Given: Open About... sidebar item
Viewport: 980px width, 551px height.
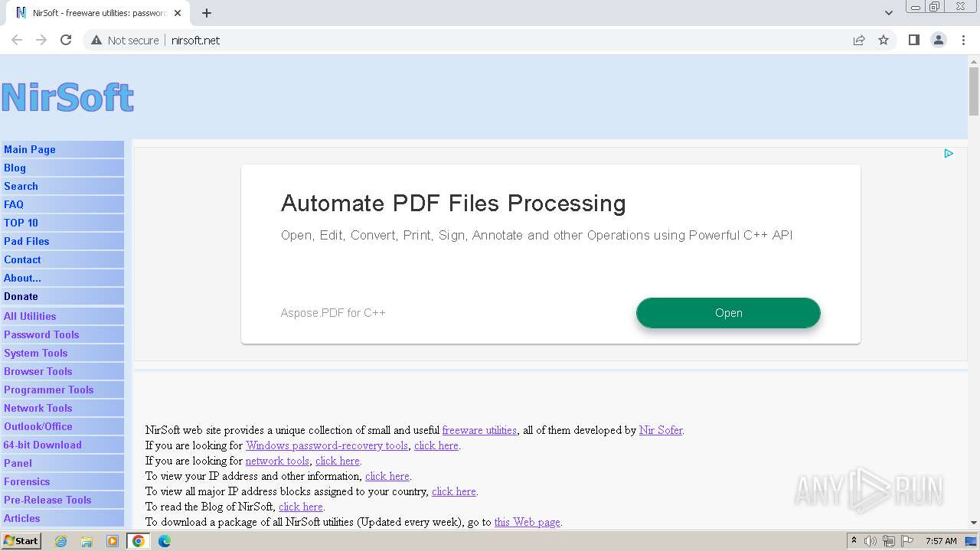Looking at the screenshot, I should click(62, 278).
